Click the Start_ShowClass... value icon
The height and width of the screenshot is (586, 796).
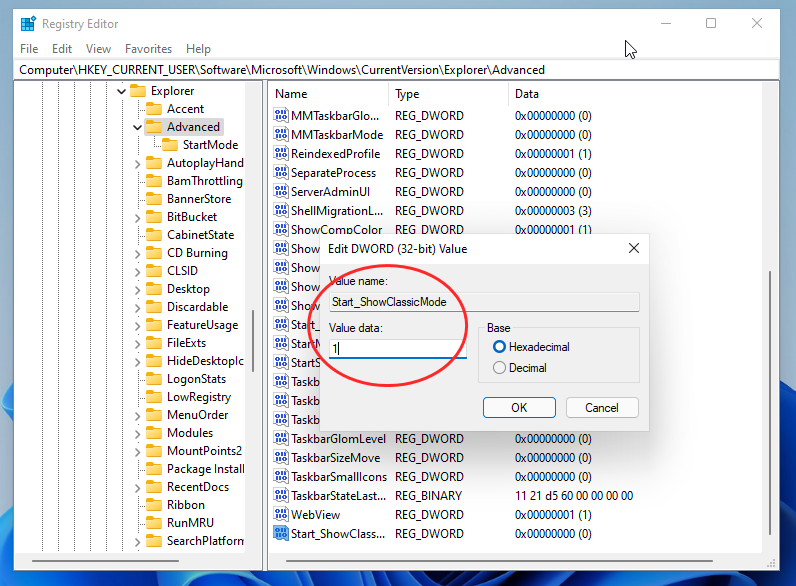(x=281, y=533)
